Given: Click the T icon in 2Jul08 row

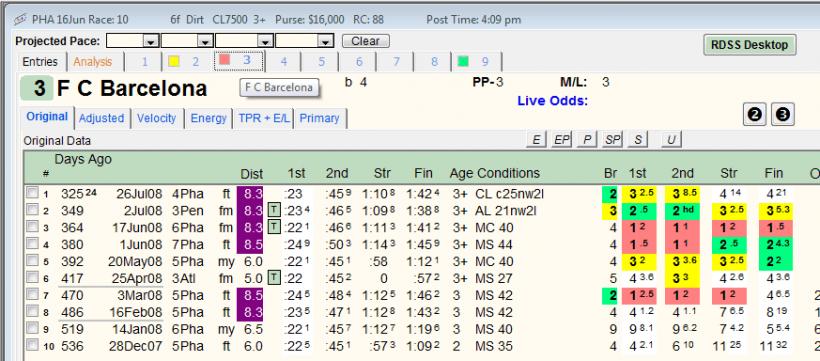Looking at the screenshot, I should coord(274,211).
